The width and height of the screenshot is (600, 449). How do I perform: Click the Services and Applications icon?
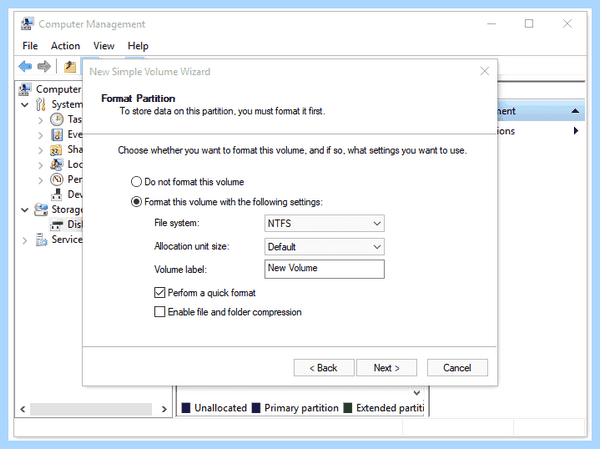pos(41,240)
